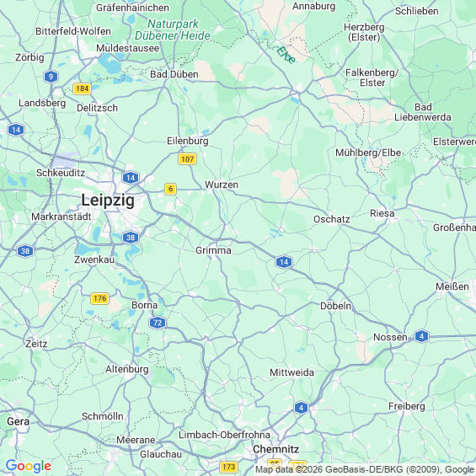Click the yellow 6 road shield near Wurzen
476x476 pixels.
click(171, 189)
